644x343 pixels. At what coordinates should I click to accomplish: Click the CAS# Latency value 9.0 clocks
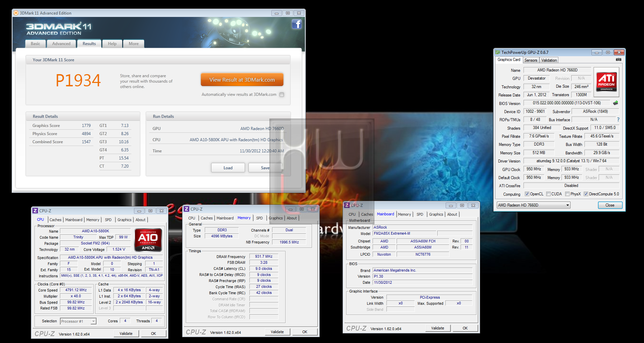264,269
